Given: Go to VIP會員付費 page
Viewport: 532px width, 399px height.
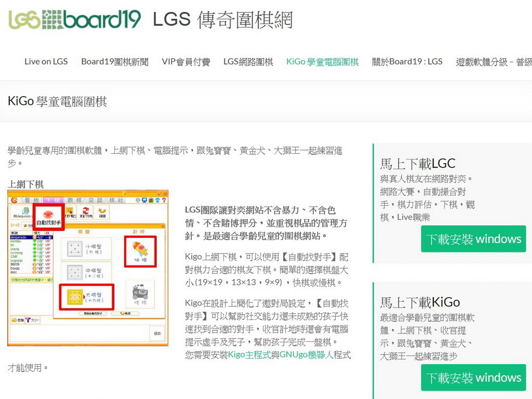Looking at the screenshot, I should (x=186, y=61).
